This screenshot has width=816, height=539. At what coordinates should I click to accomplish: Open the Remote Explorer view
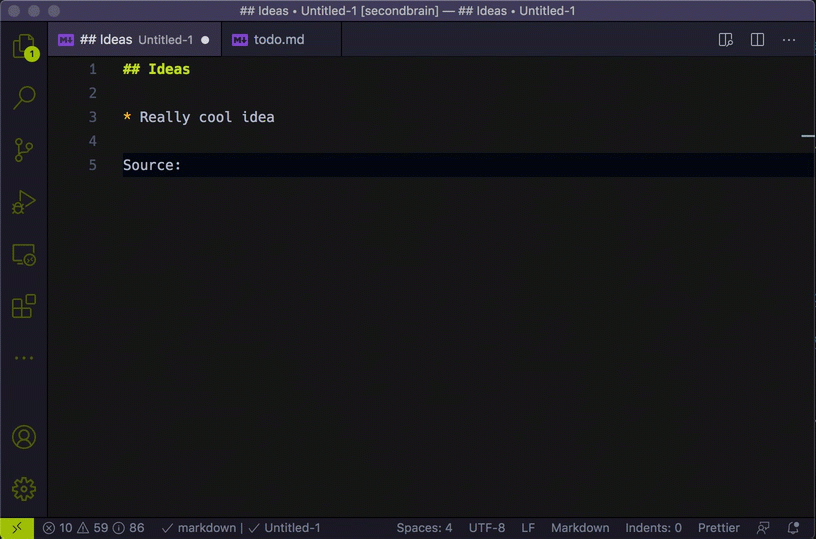click(x=24, y=255)
